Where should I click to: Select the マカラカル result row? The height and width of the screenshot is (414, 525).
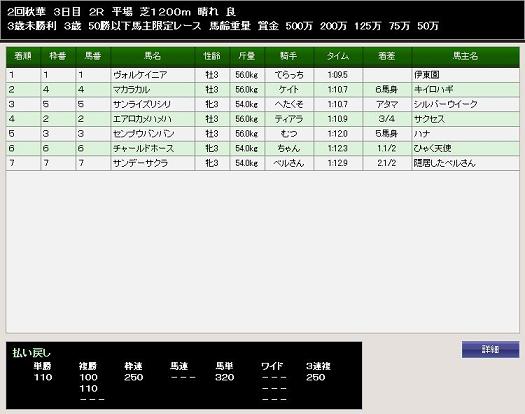(x=263, y=89)
